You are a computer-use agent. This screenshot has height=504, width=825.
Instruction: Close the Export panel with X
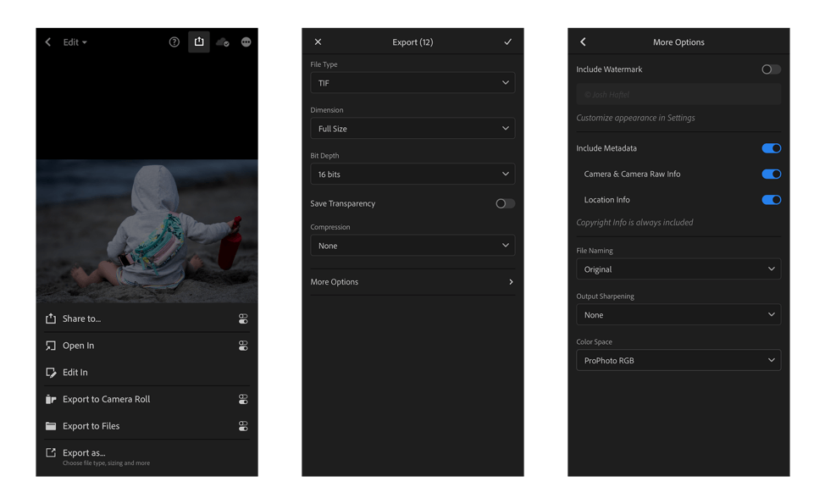click(318, 42)
